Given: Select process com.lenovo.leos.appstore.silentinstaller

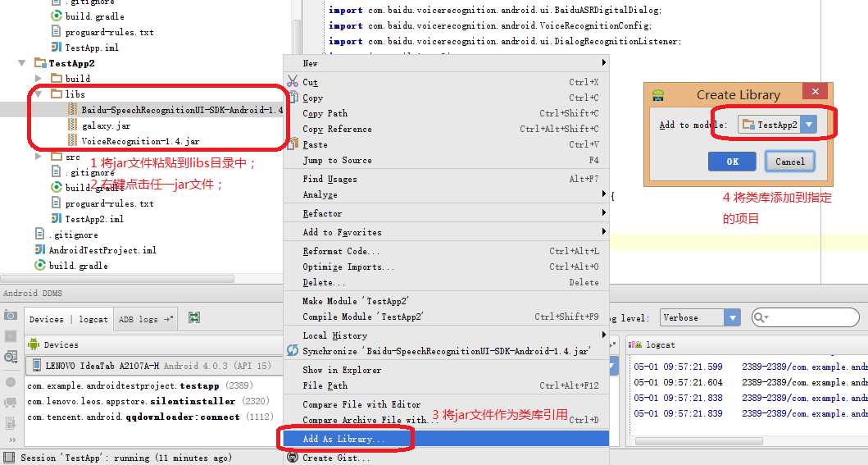Looking at the screenshot, I should point(148,401).
